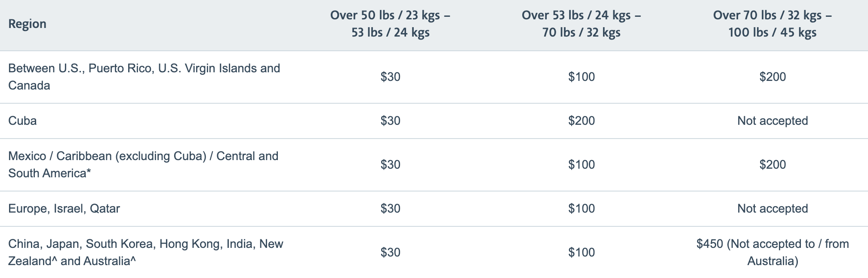Screen dimensions: 868x278
Task: Click the Europe, Israel, Qatar region cell
Action: (x=64, y=209)
